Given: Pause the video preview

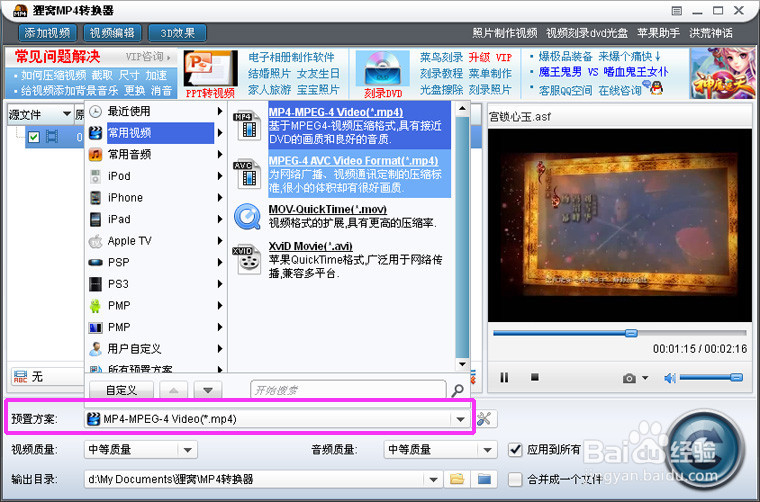Looking at the screenshot, I should (504, 377).
